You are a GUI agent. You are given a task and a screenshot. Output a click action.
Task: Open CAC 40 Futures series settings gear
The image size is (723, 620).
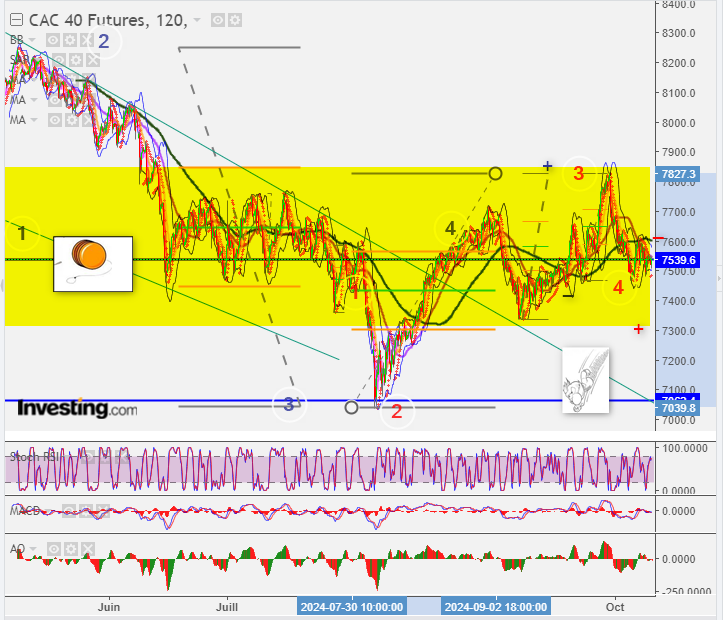(x=235, y=20)
